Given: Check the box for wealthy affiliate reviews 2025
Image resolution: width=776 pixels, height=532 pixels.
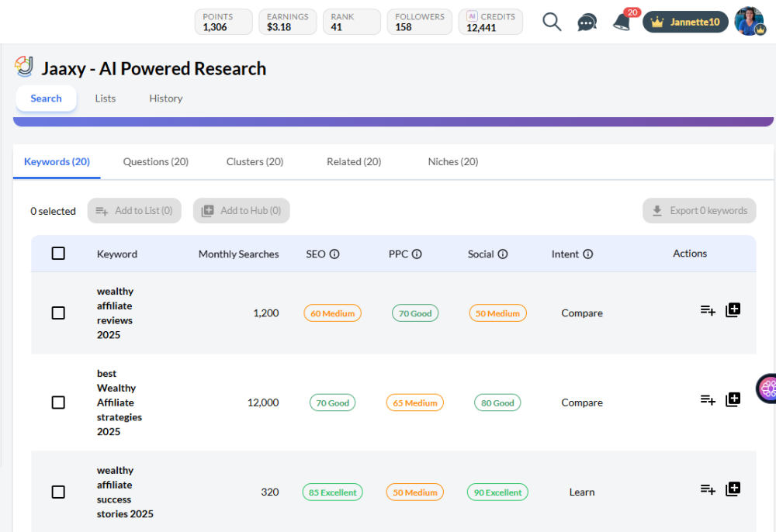Looking at the screenshot, I should point(58,313).
